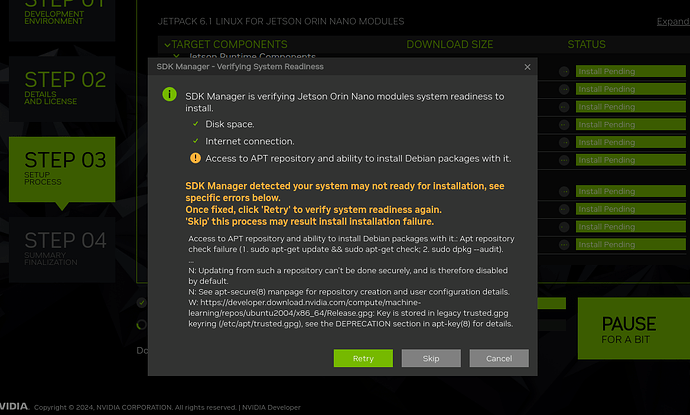Click the 'Internet connection.' text
690x415 pixels.
coord(250,141)
